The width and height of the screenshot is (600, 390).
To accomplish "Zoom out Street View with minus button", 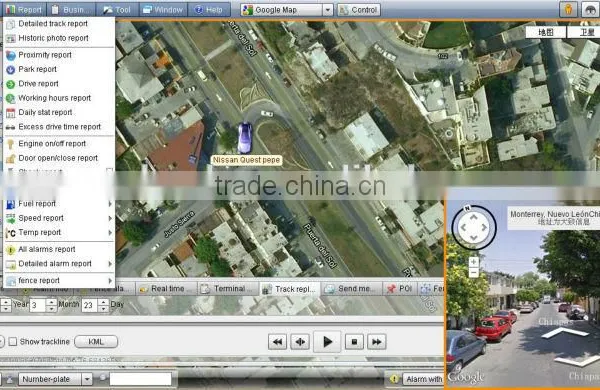I will [x=473, y=273].
